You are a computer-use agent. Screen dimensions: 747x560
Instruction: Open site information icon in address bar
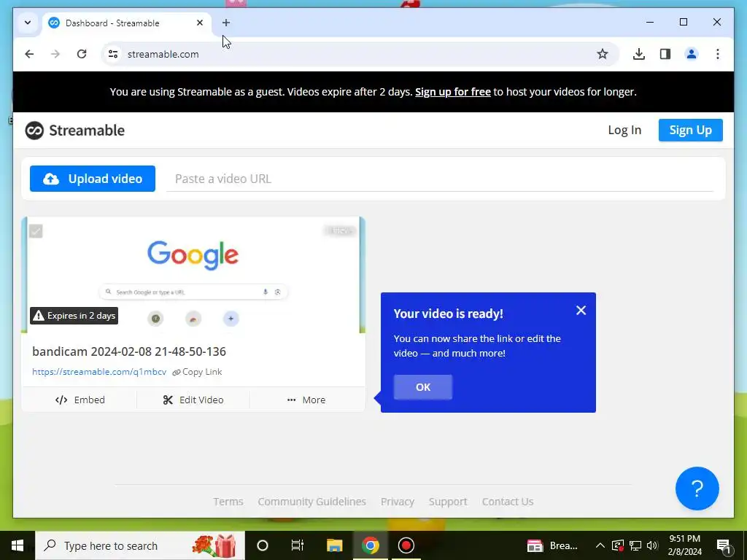click(113, 54)
